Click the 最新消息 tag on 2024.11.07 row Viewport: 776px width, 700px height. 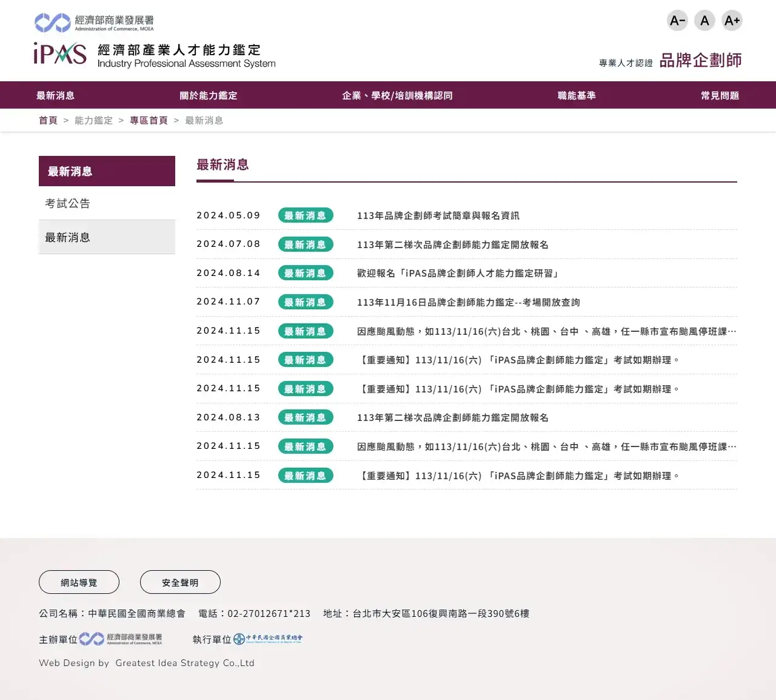pos(306,302)
